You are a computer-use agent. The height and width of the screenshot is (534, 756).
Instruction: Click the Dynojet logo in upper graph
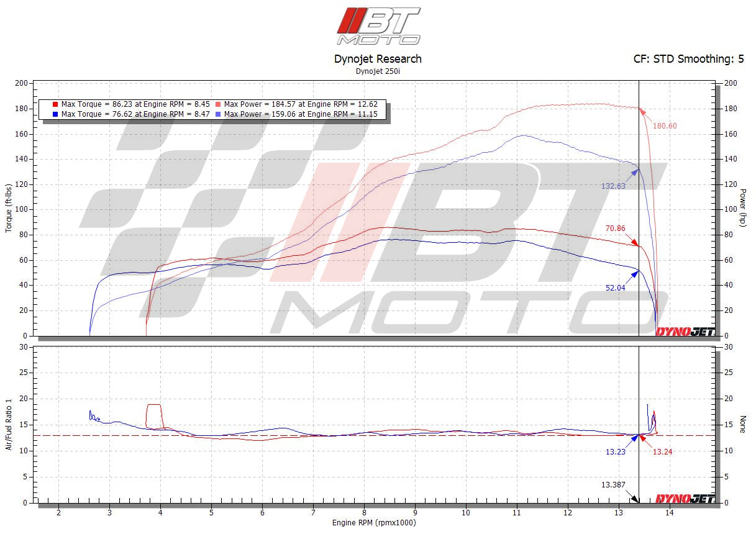[685, 332]
